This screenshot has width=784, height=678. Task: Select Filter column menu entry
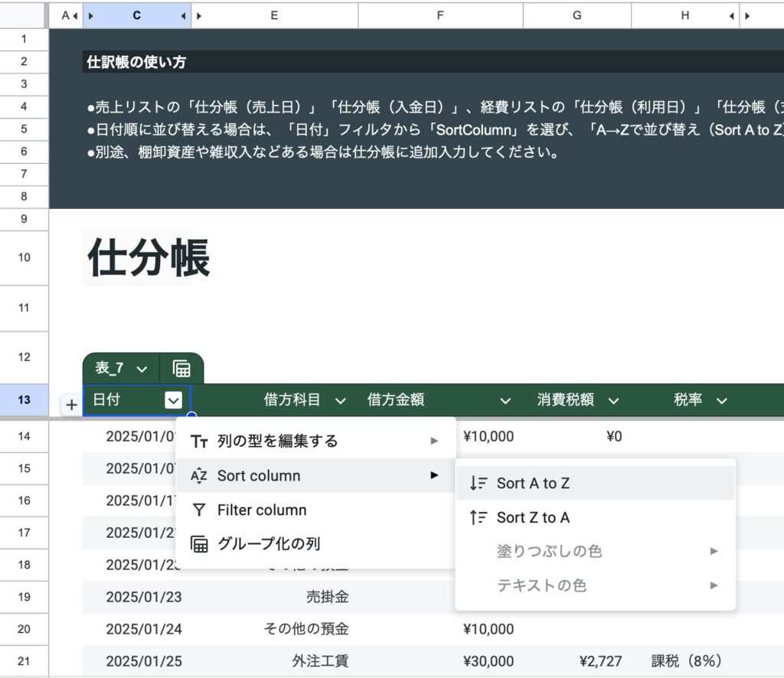(x=315, y=510)
